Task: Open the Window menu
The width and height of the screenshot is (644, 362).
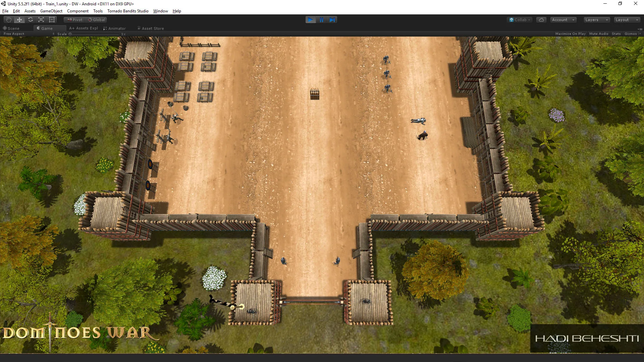Action: click(x=161, y=11)
